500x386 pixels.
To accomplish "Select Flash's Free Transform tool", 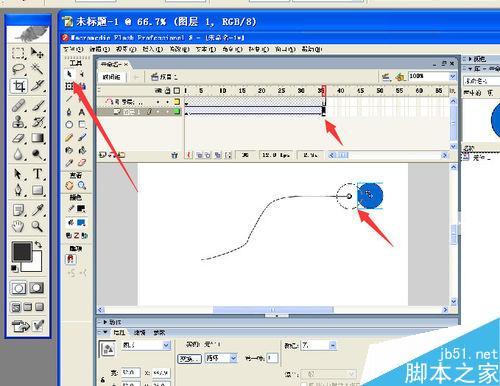I will click(69, 86).
